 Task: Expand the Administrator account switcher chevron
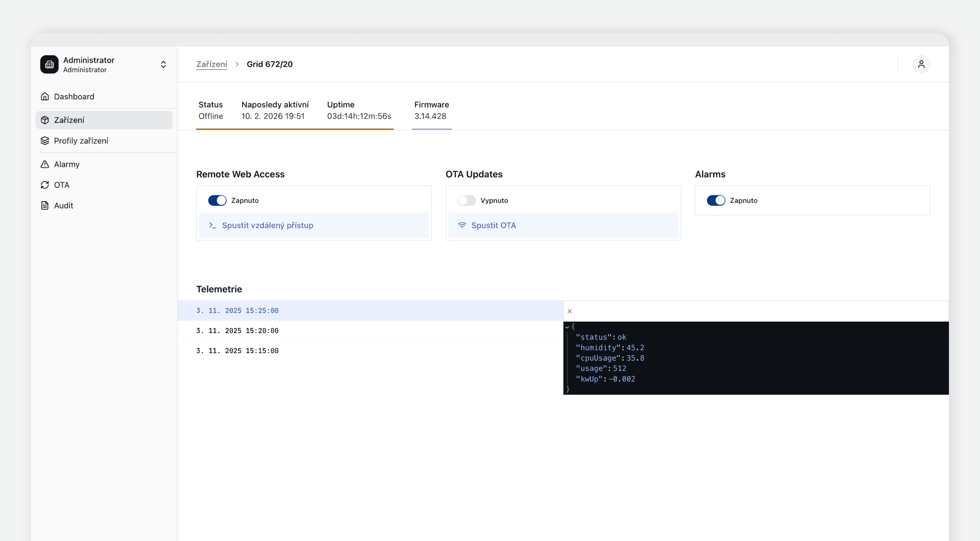click(163, 65)
